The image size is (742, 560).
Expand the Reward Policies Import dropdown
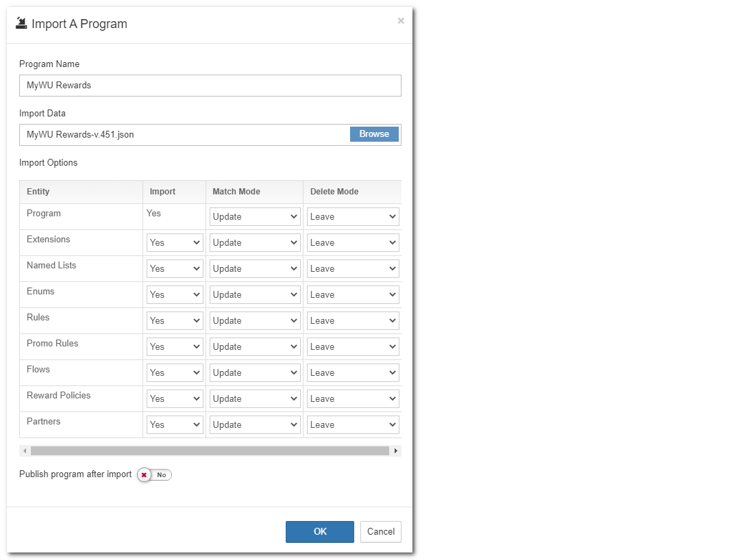coord(175,399)
